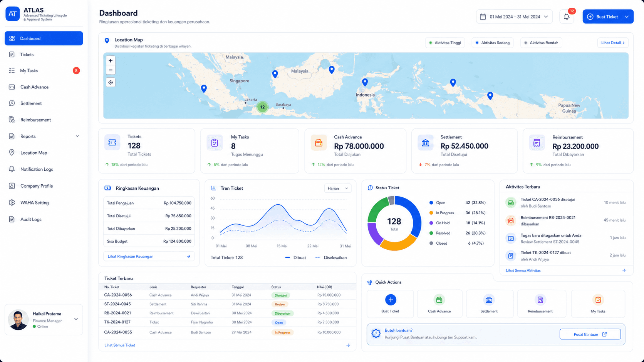The width and height of the screenshot is (644, 362).
Task: Toggle In Progress series in status legend
Action: [442, 213]
